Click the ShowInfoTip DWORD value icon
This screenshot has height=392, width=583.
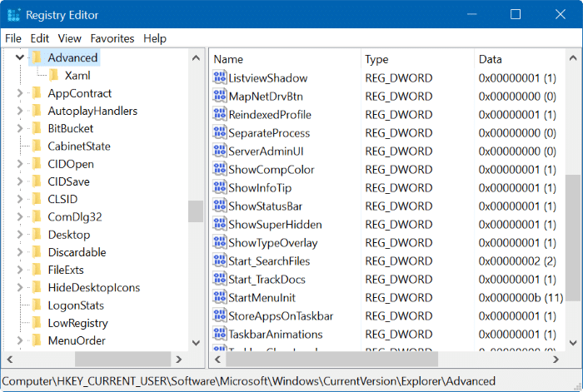pos(220,187)
